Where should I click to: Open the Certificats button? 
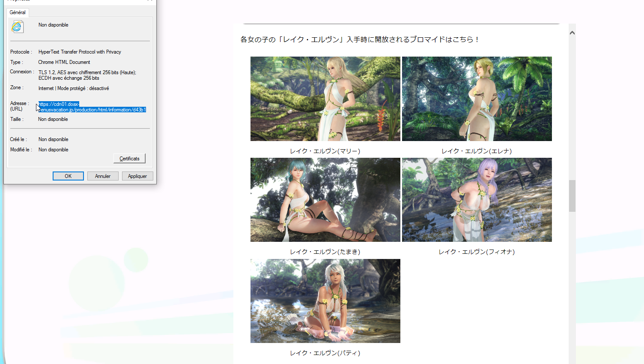(129, 159)
